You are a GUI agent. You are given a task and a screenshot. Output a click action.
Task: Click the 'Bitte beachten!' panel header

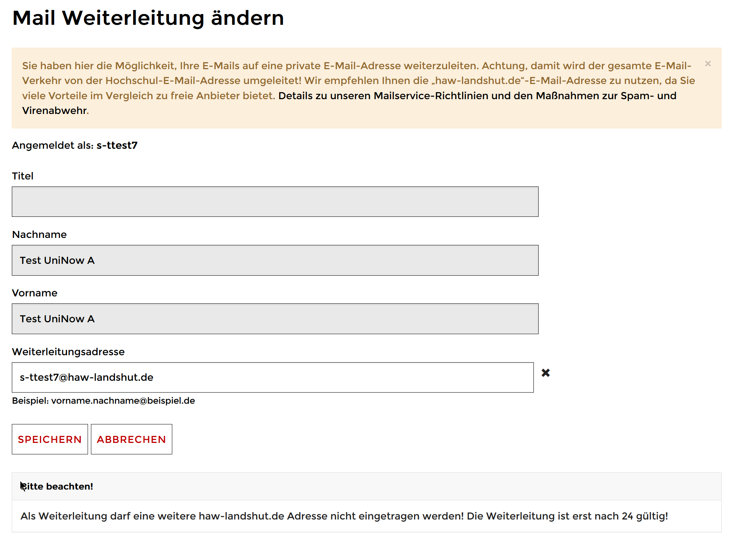coord(57,486)
